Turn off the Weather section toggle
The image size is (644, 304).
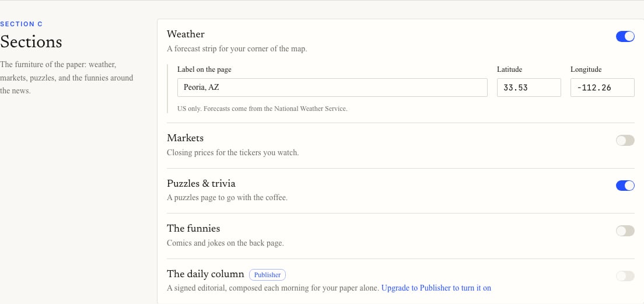(x=625, y=37)
